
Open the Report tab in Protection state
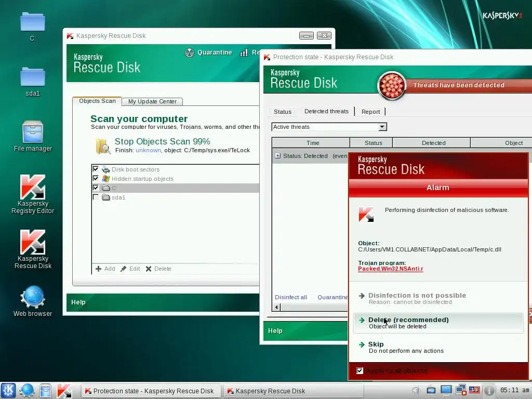pos(370,112)
